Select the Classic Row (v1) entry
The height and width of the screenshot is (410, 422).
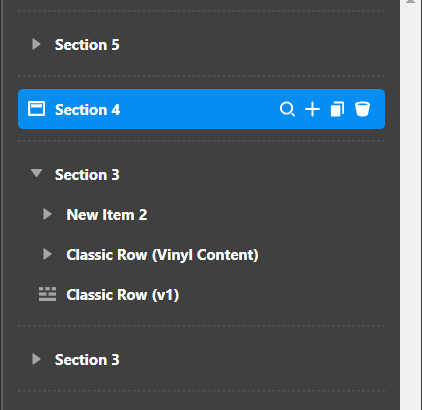(123, 295)
